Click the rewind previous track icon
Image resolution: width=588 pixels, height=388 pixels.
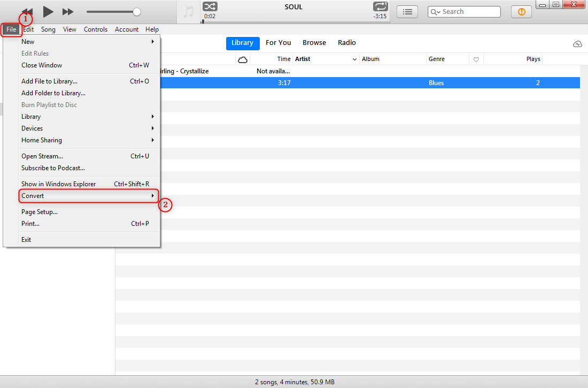pyautogui.click(x=27, y=12)
